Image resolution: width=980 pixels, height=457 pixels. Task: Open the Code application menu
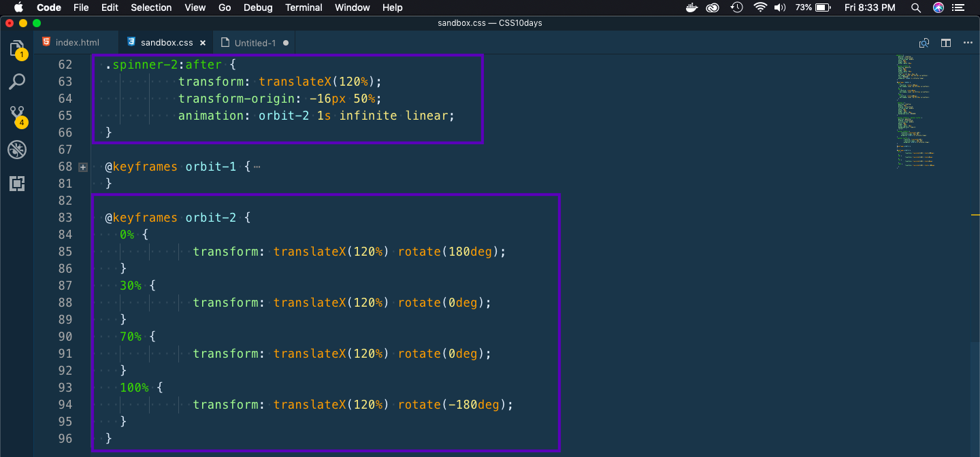[48, 7]
